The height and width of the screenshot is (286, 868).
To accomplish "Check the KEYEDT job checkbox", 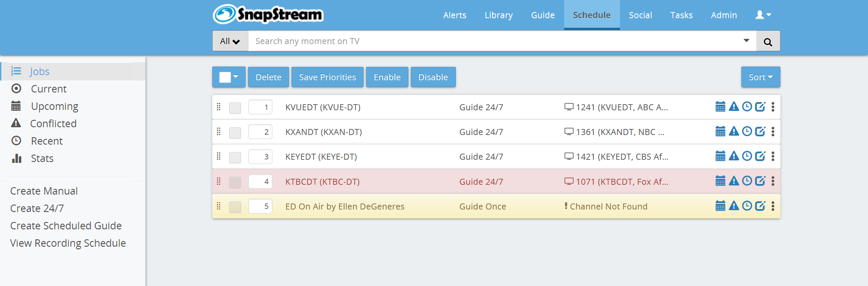I will [235, 157].
